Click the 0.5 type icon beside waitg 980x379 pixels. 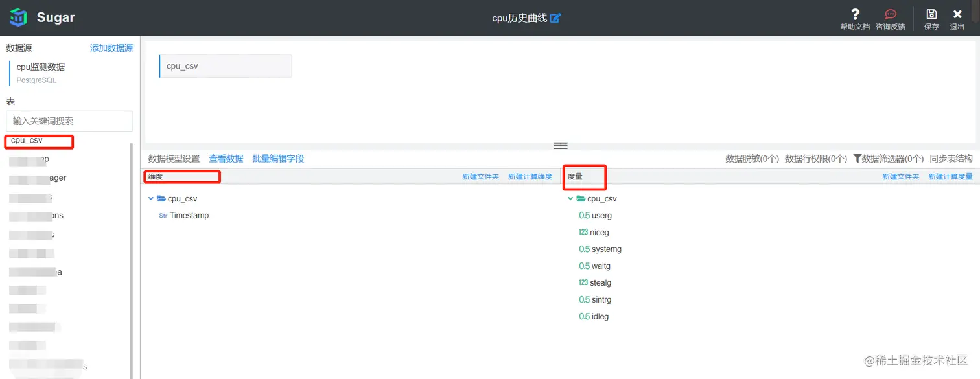point(584,266)
